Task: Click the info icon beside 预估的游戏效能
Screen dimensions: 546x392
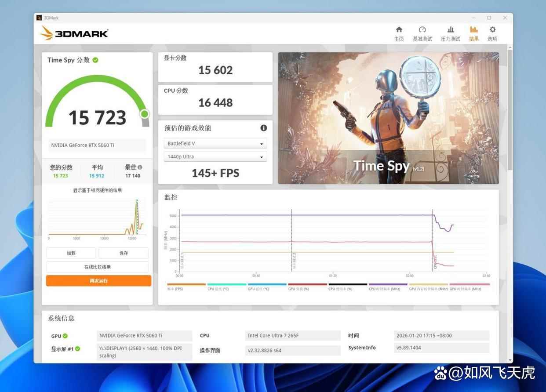Action: coord(263,128)
